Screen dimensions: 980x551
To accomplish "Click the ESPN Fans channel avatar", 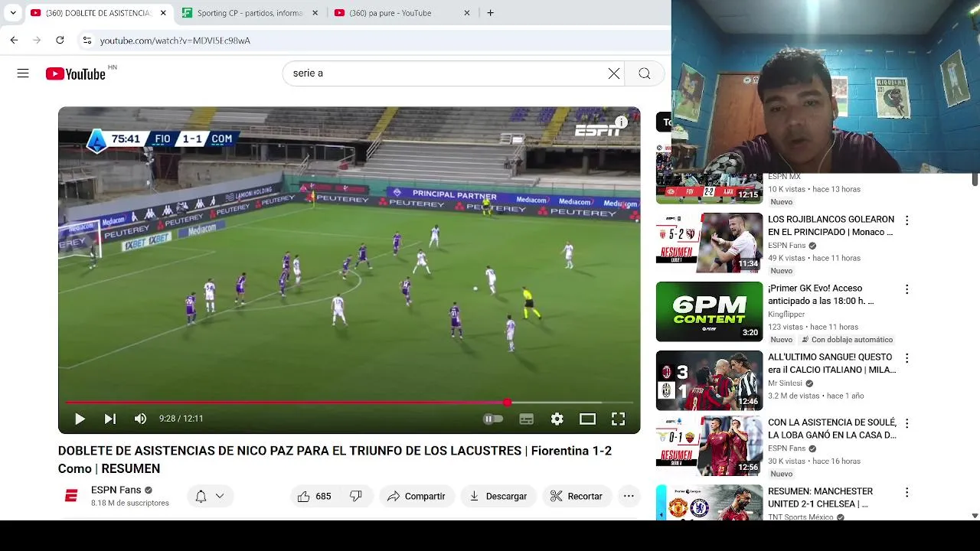I will click(x=71, y=496).
